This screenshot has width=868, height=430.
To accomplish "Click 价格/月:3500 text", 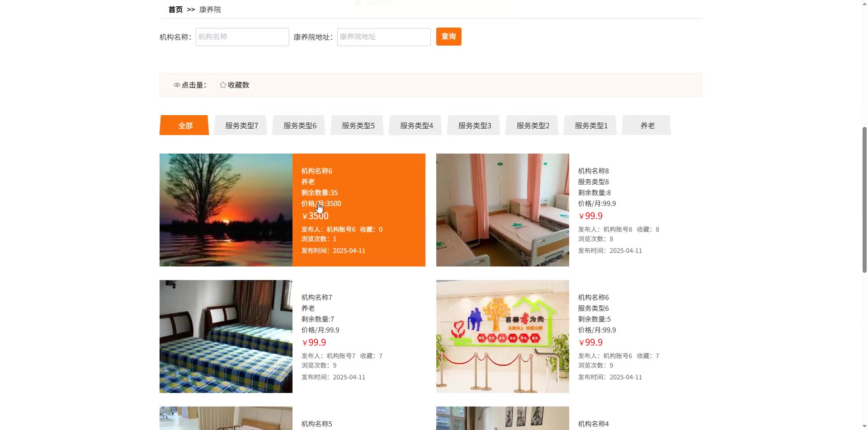I will (321, 204).
